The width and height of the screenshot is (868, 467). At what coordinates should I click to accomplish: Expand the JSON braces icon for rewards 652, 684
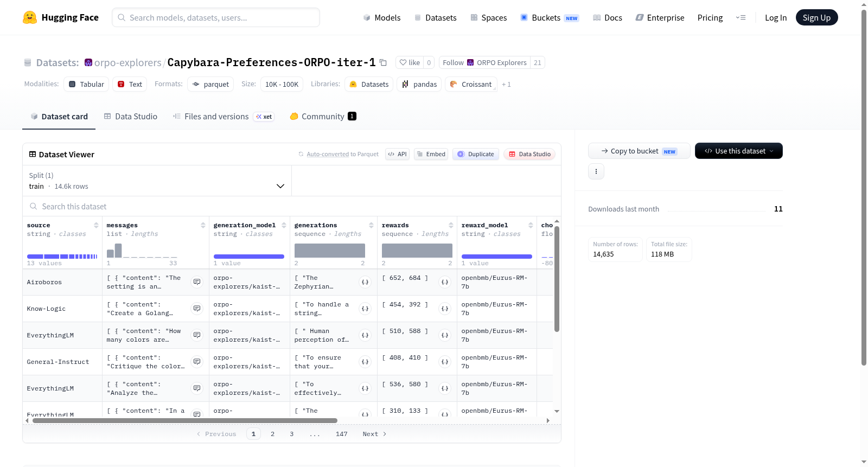(445, 282)
